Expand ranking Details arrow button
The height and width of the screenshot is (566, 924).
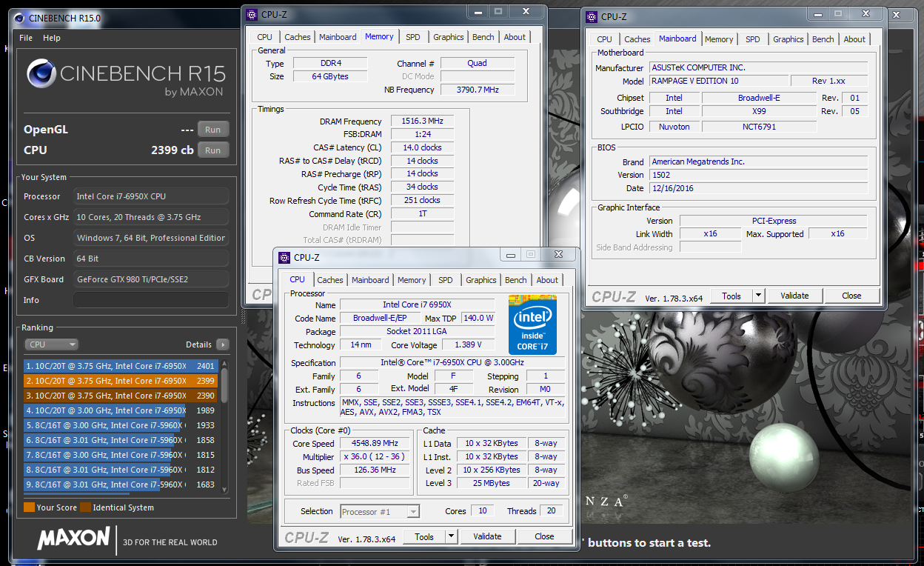[222, 344]
